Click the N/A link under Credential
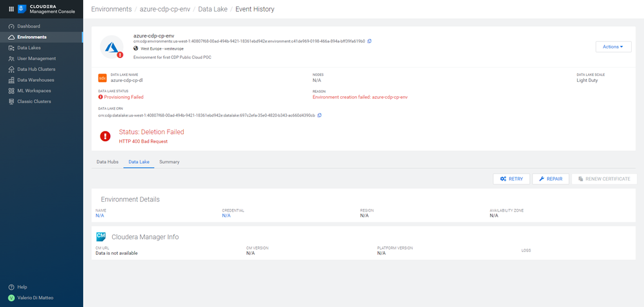 pyautogui.click(x=226, y=215)
